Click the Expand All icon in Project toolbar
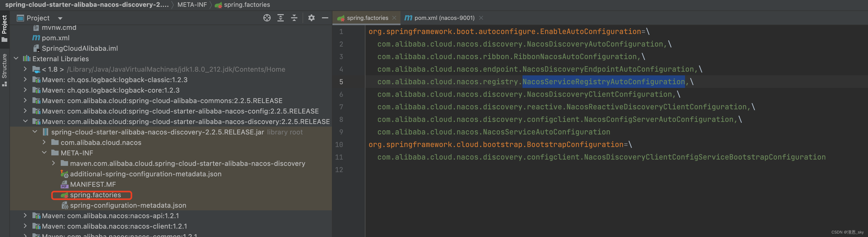868x237 pixels. coord(280,18)
